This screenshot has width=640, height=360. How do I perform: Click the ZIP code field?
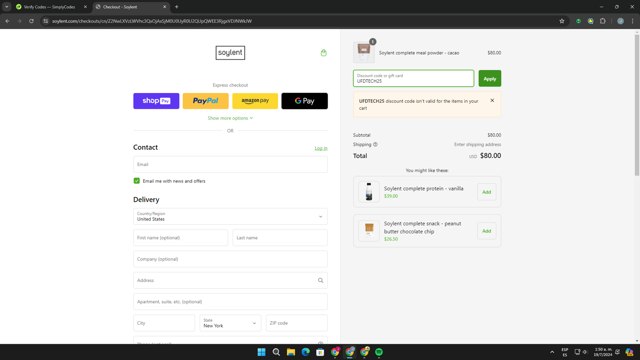click(297, 323)
